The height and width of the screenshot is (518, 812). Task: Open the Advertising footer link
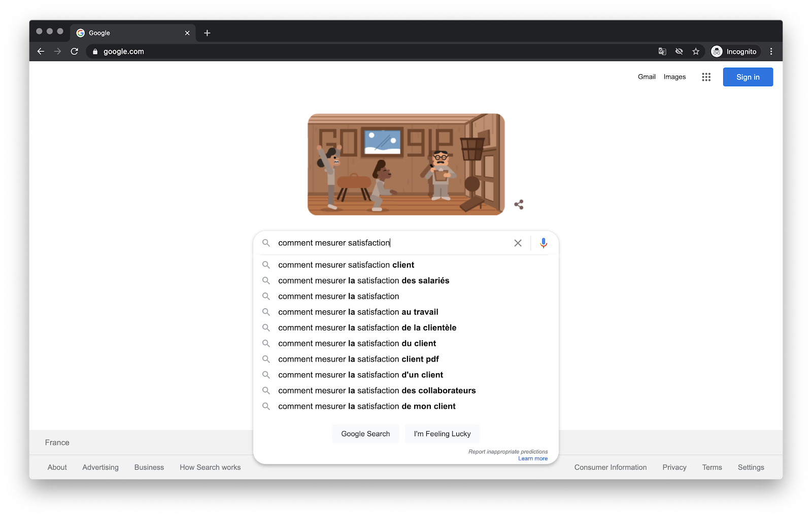100,467
